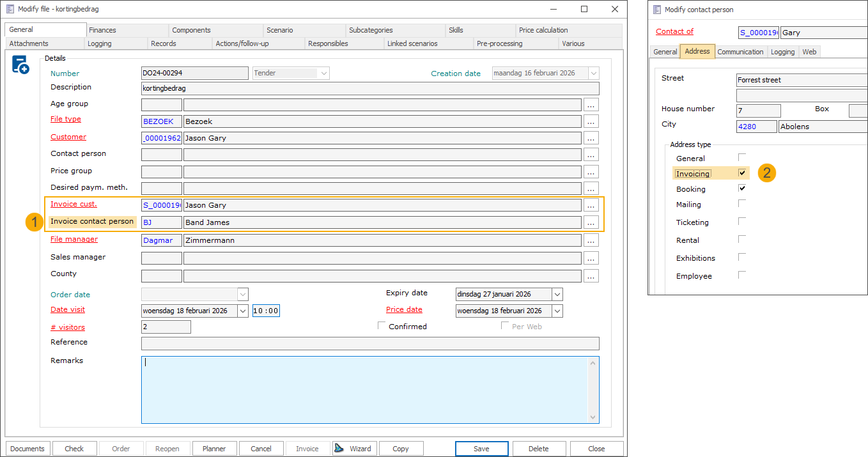Click the # visitors field
The image size is (868, 457).
click(x=166, y=327)
